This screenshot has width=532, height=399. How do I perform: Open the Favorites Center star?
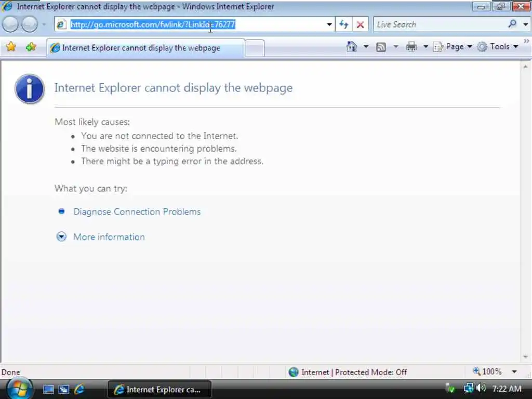tap(11, 47)
